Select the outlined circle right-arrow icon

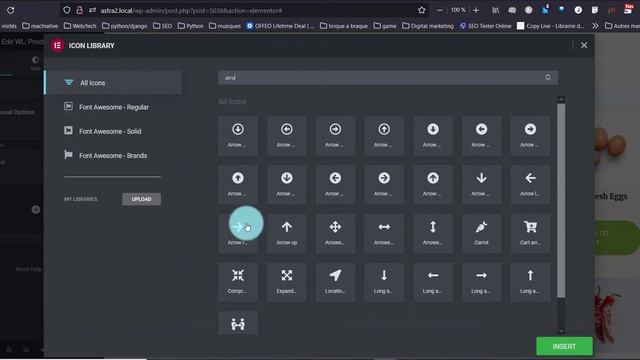[335, 135]
